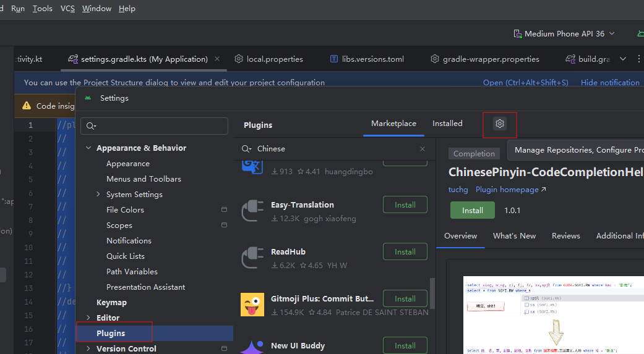644x354 pixels.
Task: Click the Chinese plugin search input
Action: (x=335, y=149)
